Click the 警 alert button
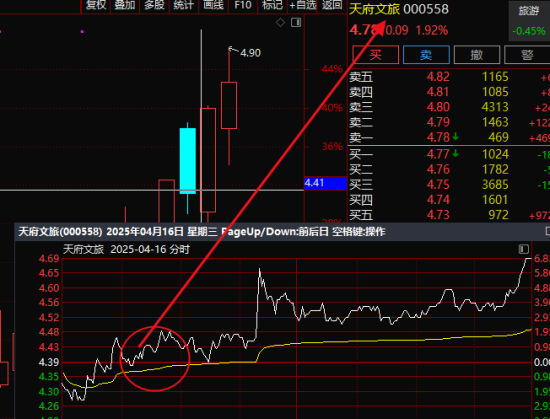Image resolution: width=550 pixels, height=419 pixels. click(x=527, y=55)
